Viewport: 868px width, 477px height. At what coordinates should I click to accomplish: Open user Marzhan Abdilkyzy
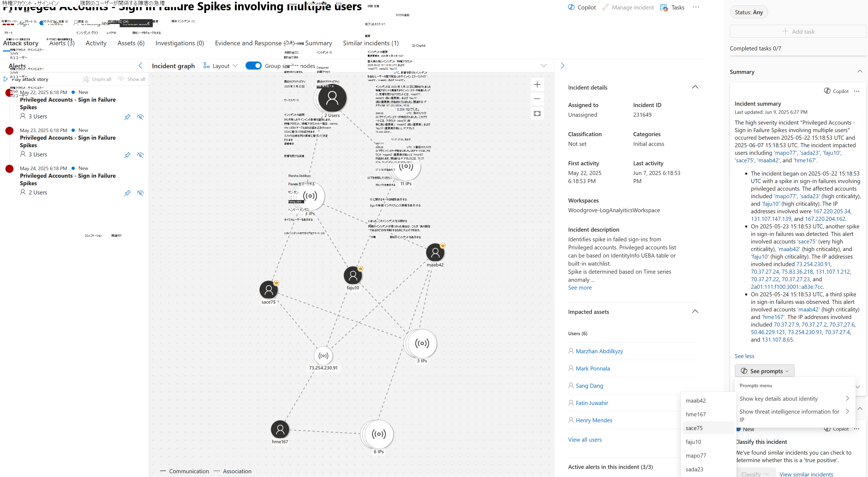coord(599,351)
